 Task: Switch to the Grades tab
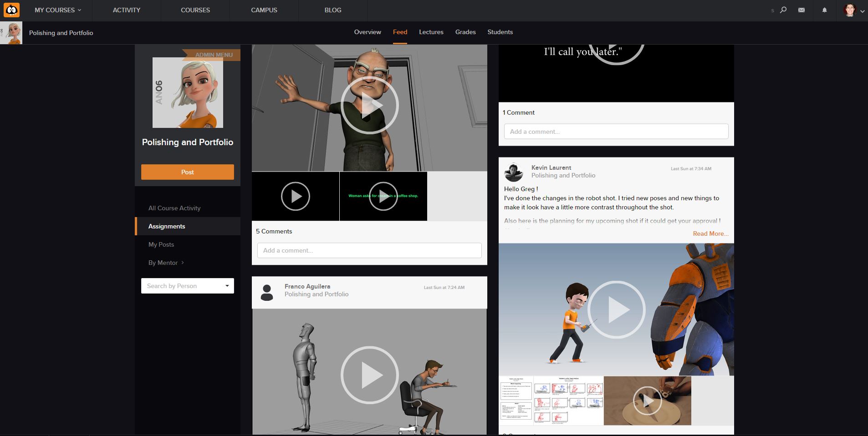pos(465,32)
